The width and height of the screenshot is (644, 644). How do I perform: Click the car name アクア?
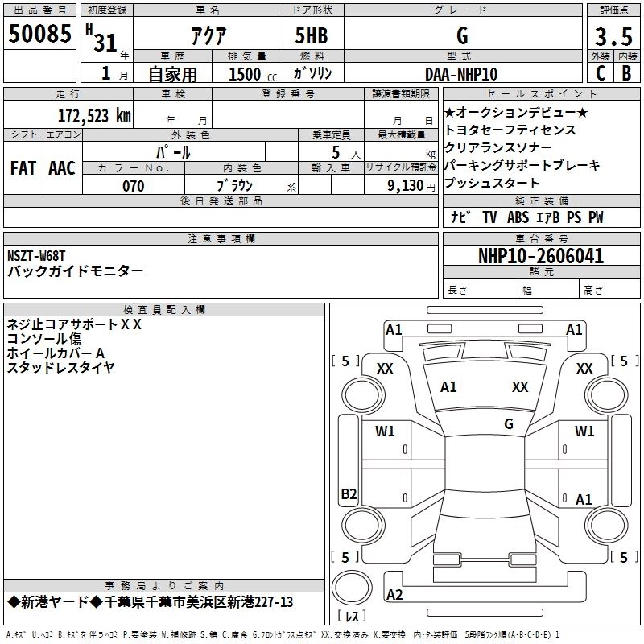click(x=208, y=35)
